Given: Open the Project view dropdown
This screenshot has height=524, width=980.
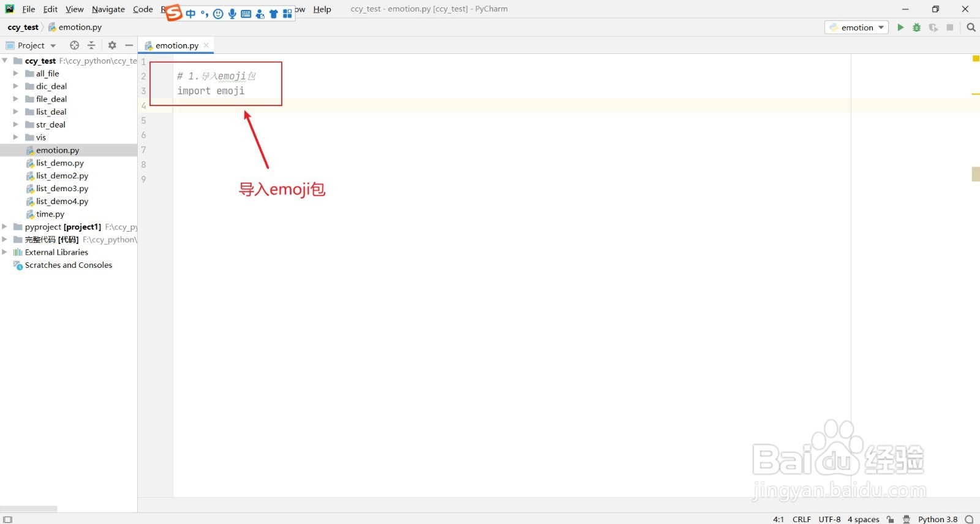Looking at the screenshot, I should coord(31,45).
